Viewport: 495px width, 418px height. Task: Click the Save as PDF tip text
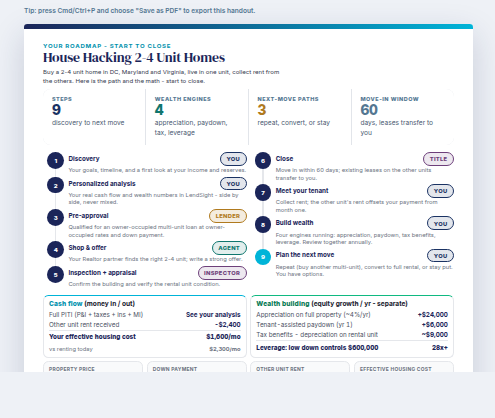[140, 11]
